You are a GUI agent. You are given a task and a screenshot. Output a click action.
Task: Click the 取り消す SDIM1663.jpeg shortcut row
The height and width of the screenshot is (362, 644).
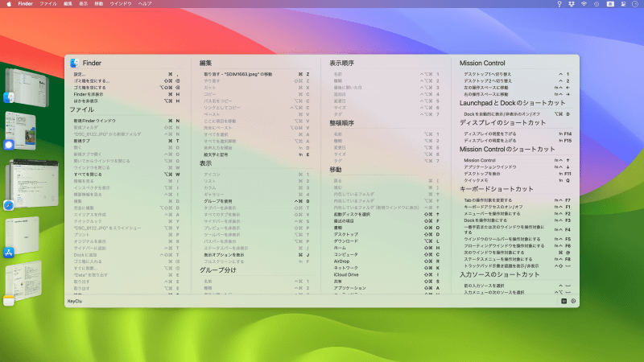tap(257, 74)
